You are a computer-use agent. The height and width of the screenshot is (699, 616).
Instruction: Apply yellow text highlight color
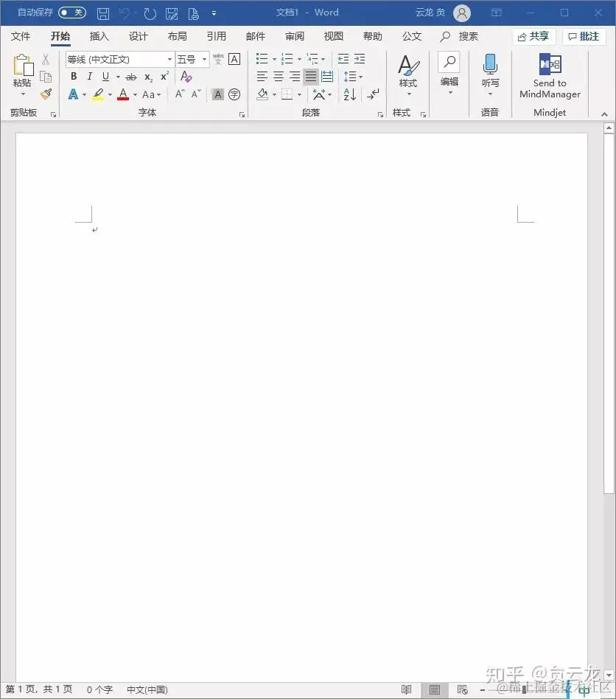pos(99,94)
